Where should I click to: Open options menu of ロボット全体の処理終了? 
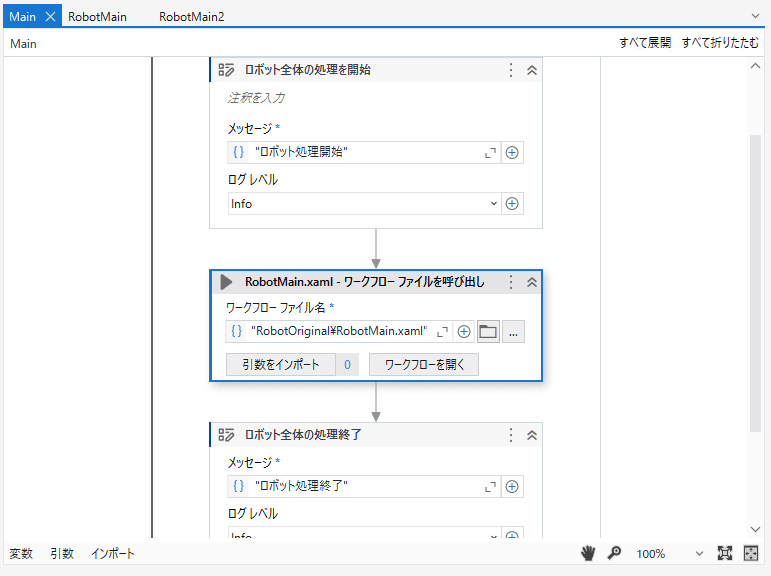tap(511, 435)
